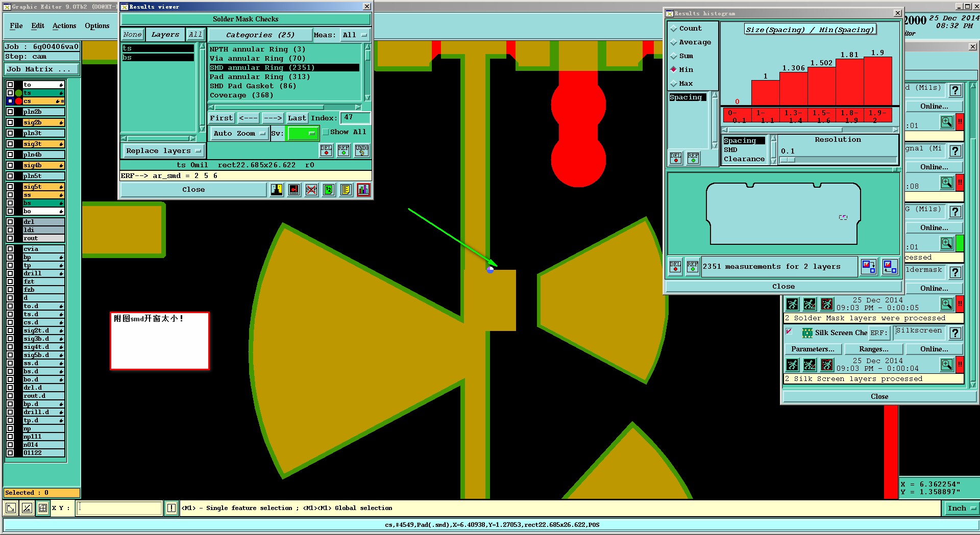980x535 pixels.
Task: Open help for Silkscreen ERF field
Action: [x=955, y=333]
